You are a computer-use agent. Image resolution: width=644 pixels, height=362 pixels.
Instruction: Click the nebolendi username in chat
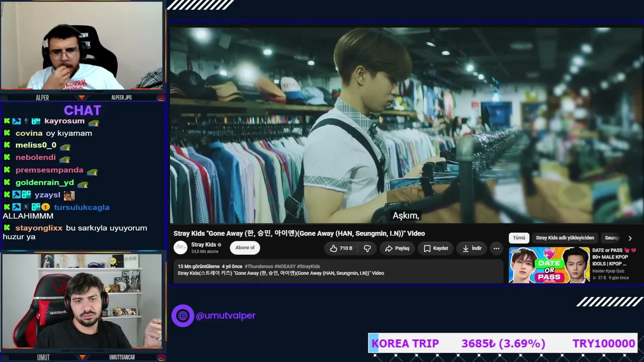tap(36, 157)
